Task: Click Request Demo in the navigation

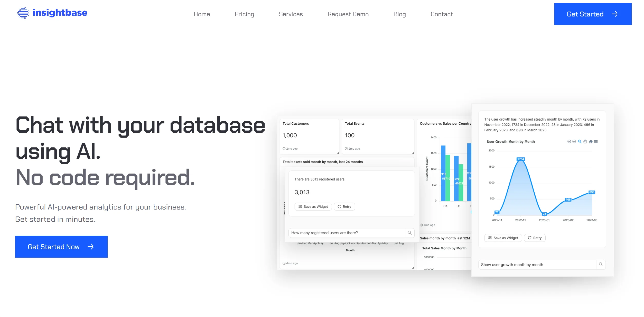Action: (x=348, y=14)
